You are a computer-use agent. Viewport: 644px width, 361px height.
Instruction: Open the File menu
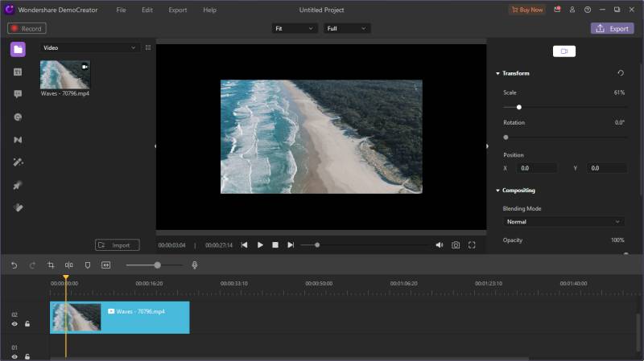[x=121, y=10]
